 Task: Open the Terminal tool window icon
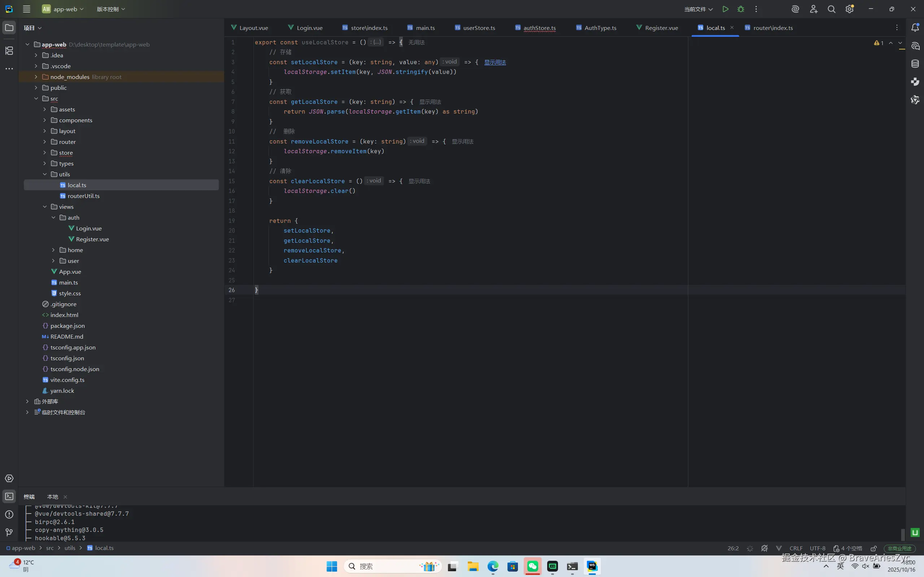tap(9, 496)
